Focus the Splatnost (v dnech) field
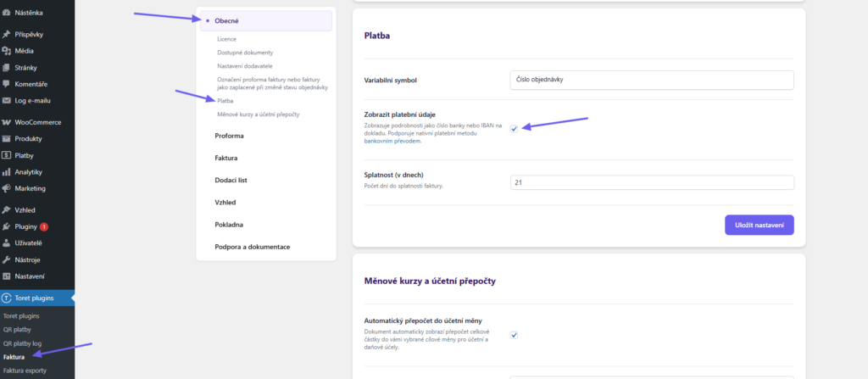 pyautogui.click(x=652, y=182)
